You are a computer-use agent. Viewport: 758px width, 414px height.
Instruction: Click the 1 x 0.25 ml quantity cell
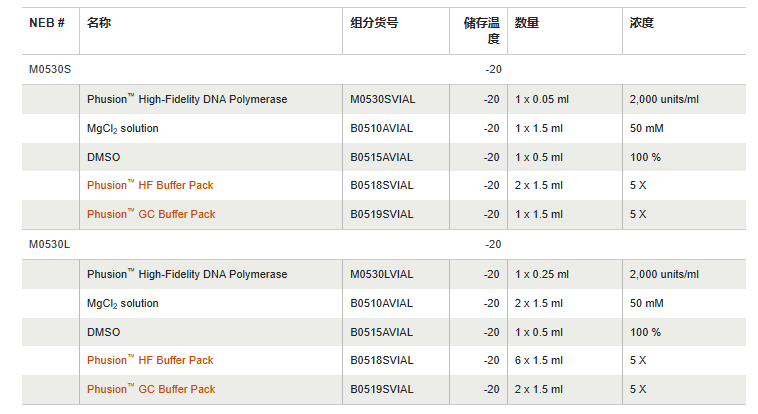pos(541,274)
